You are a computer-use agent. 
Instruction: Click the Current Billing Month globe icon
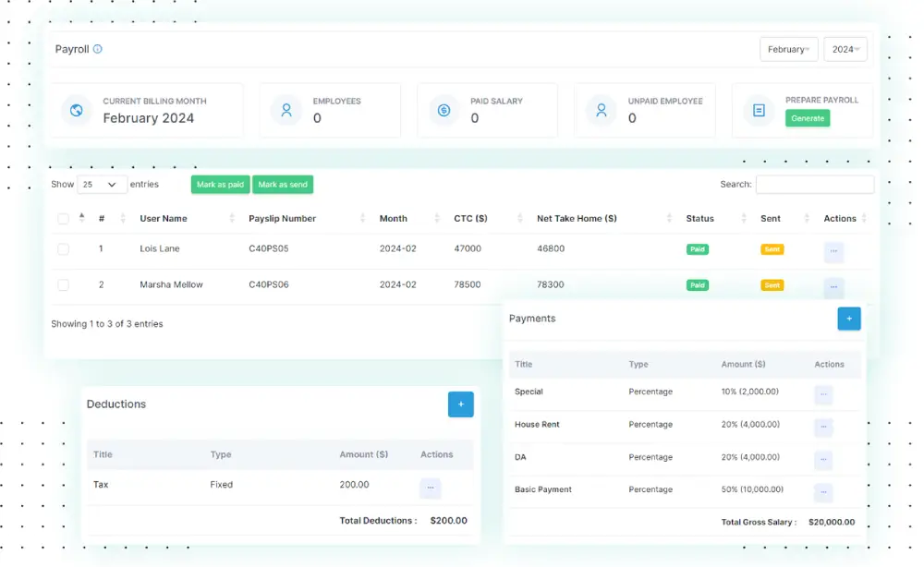(76, 111)
